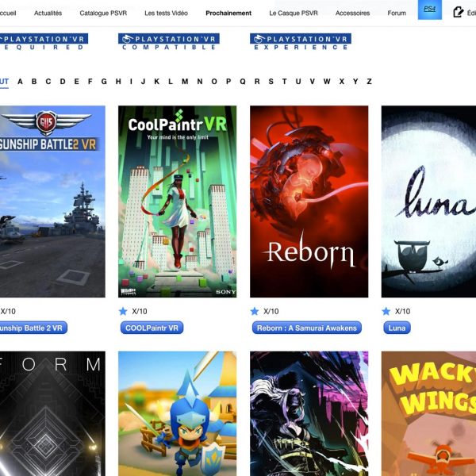
Task: Click the star icon under Reborn
Action: click(x=255, y=311)
